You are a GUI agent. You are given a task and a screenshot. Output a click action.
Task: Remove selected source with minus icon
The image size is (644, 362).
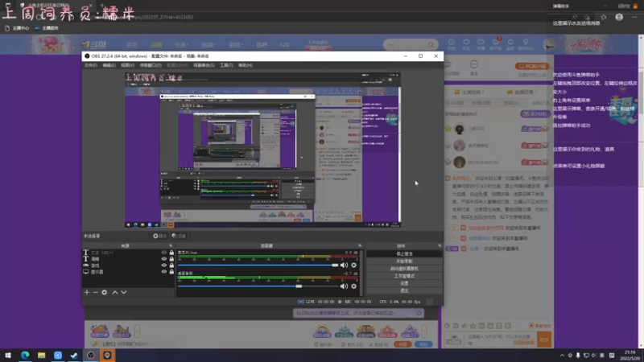[95, 292]
